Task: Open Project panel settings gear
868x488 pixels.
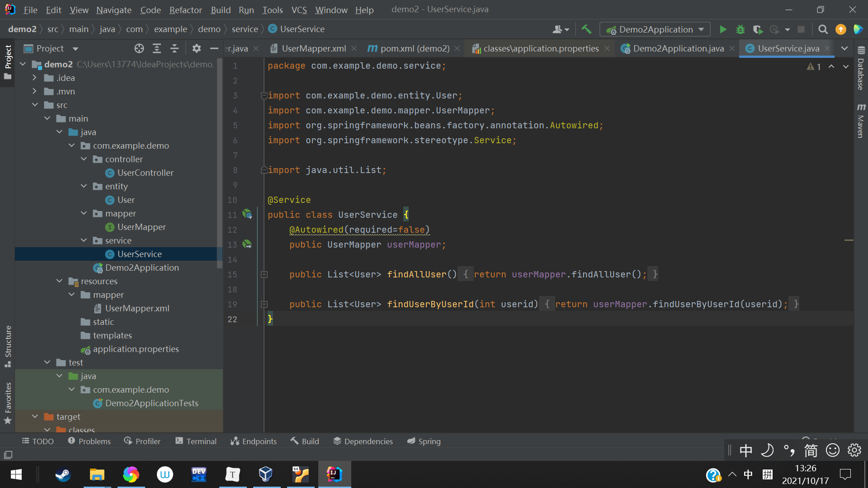Action: point(196,48)
